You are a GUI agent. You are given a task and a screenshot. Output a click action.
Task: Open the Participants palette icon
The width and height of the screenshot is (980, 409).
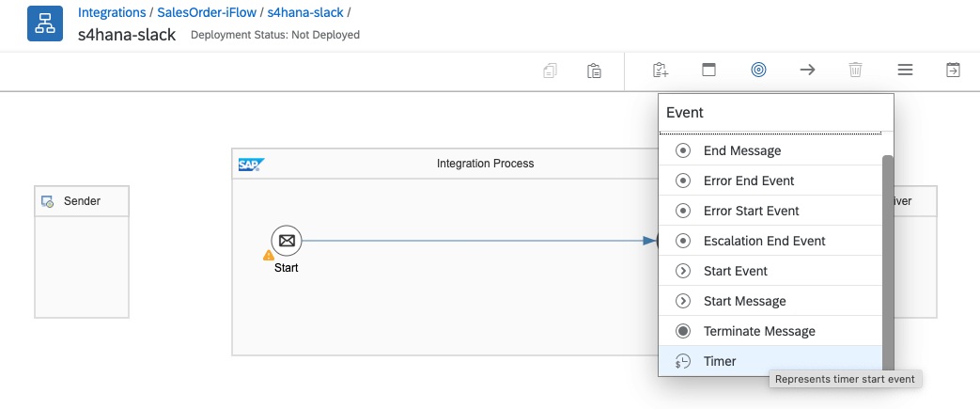coord(661,70)
